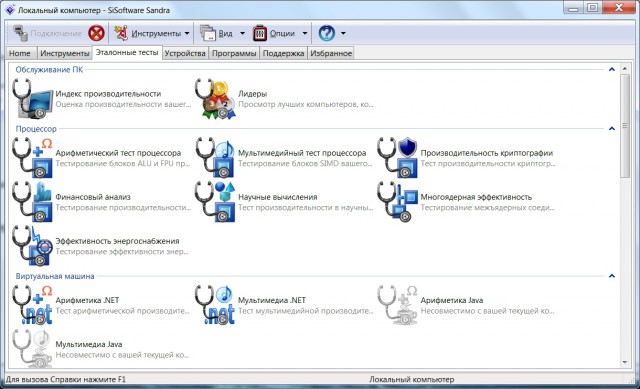The height and width of the screenshot is (389, 640).
Task: Open the Индекс производительности icon
Action: click(x=32, y=98)
